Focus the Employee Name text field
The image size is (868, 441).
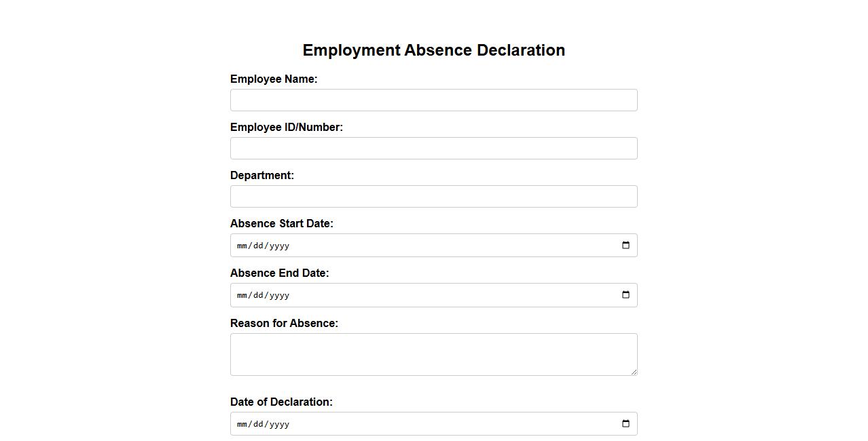coord(433,100)
